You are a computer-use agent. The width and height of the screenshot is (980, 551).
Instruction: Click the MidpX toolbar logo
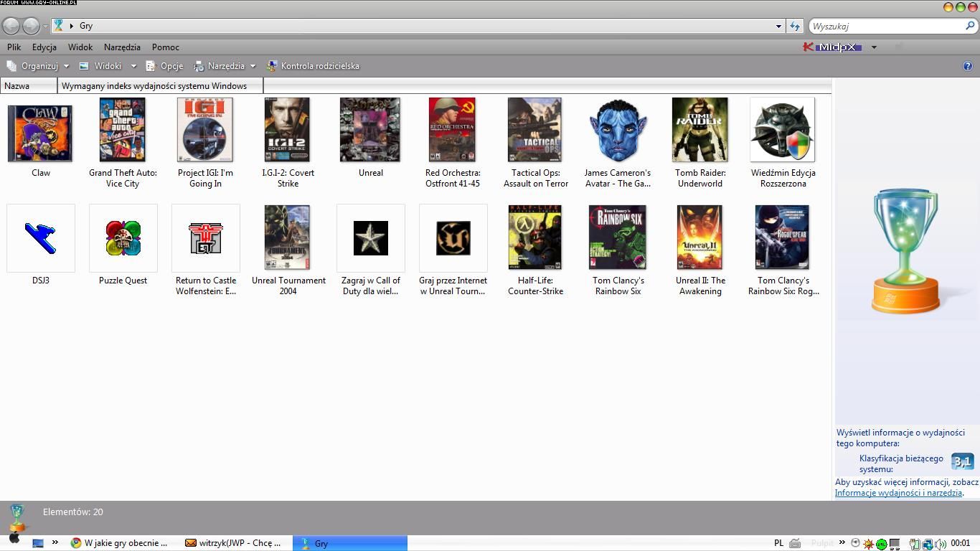tap(831, 47)
